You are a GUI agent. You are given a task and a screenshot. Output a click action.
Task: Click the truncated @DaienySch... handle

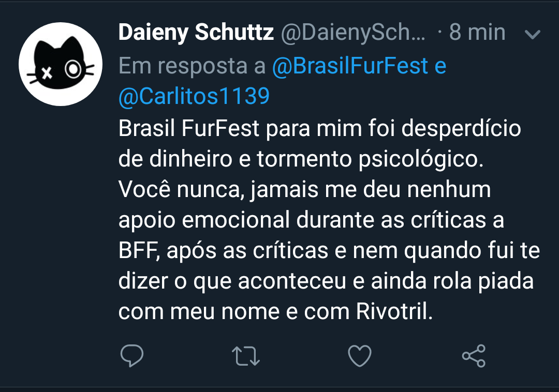(x=353, y=33)
